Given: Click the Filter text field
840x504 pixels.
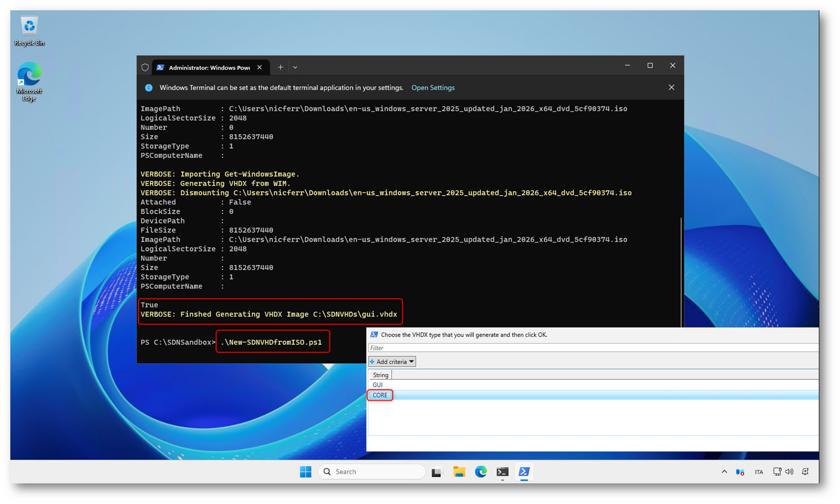Looking at the screenshot, I should click(590, 348).
